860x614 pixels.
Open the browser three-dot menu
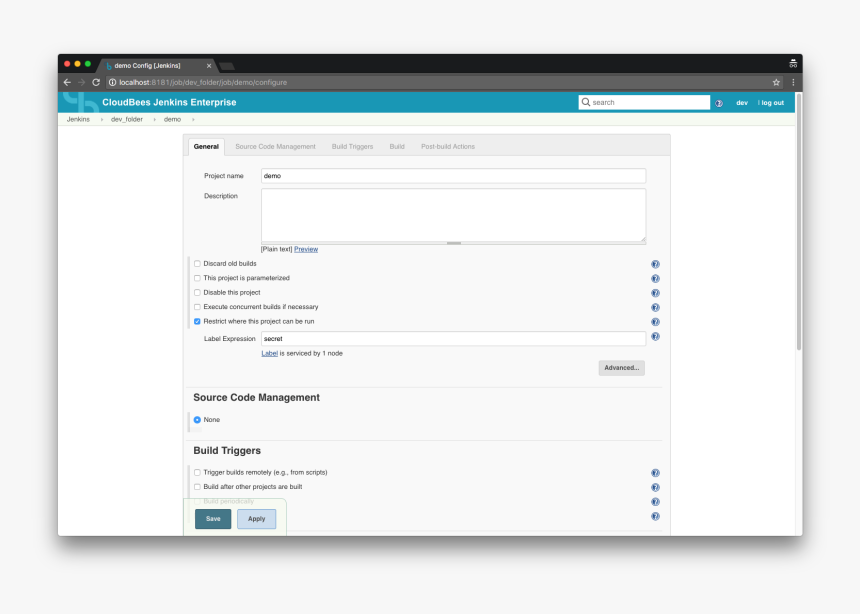pyautogui.click(x=793, y=82)
